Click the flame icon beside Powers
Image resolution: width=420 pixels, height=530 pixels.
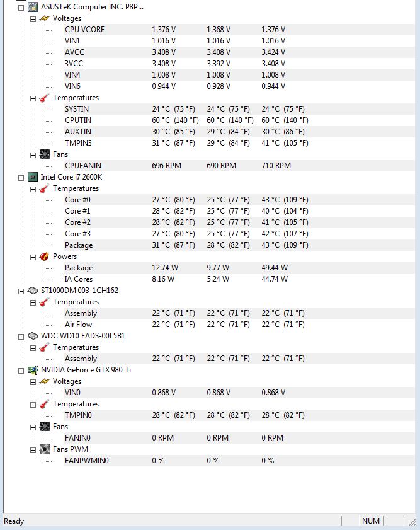(45, 256)
